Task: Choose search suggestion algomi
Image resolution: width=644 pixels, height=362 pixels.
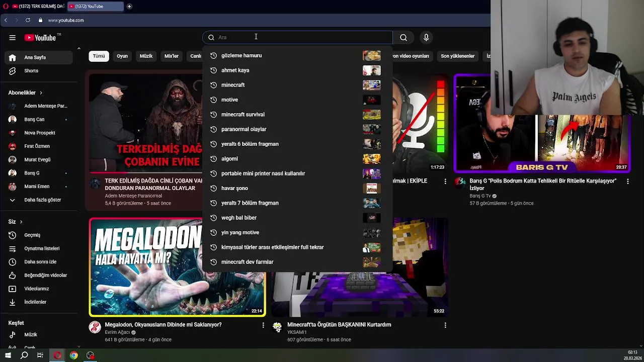Action: (x=297, y=159)
